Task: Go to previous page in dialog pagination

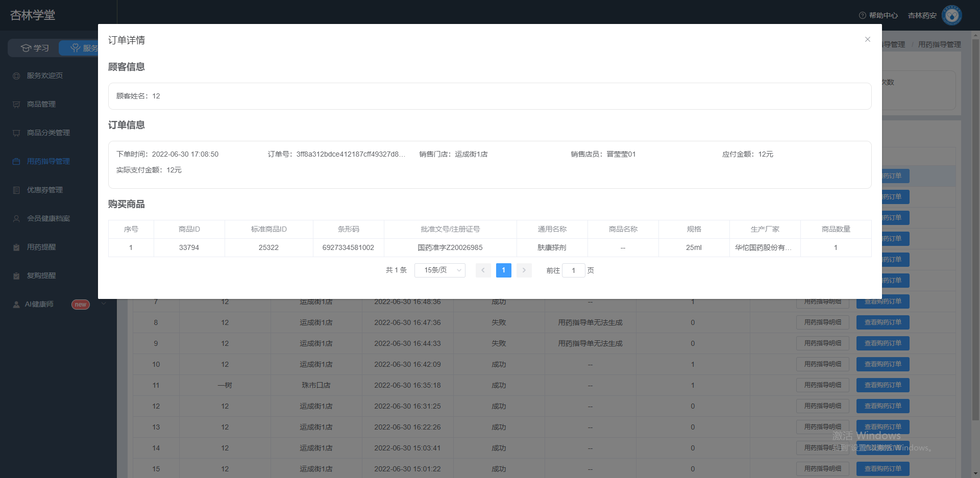Action: point(483,270)
